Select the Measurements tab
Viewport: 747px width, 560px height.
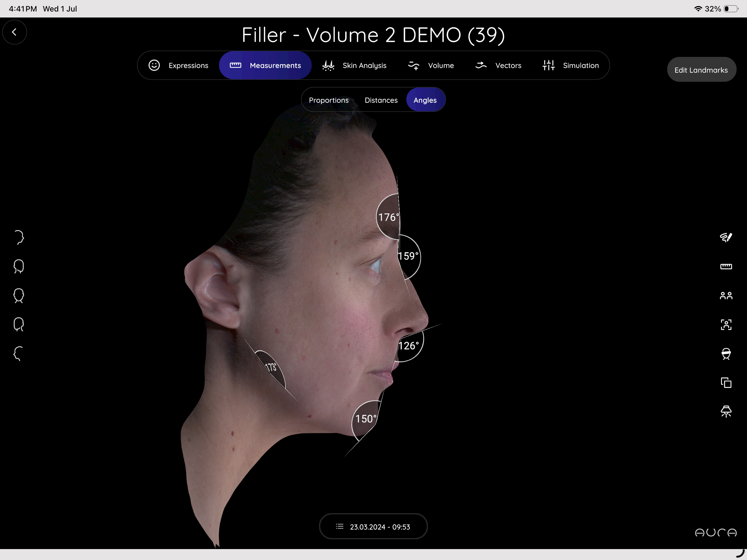pyautogui.click(x=265, y=66)
